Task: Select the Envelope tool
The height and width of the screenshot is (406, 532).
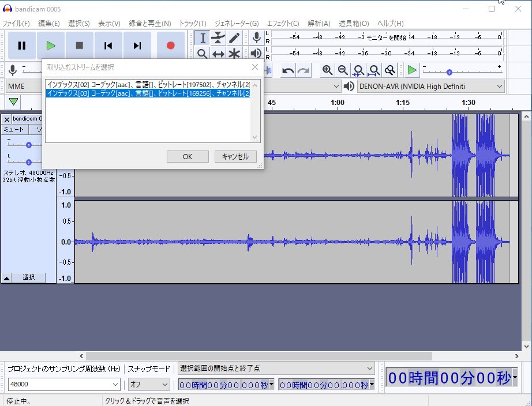Action: 218,38
